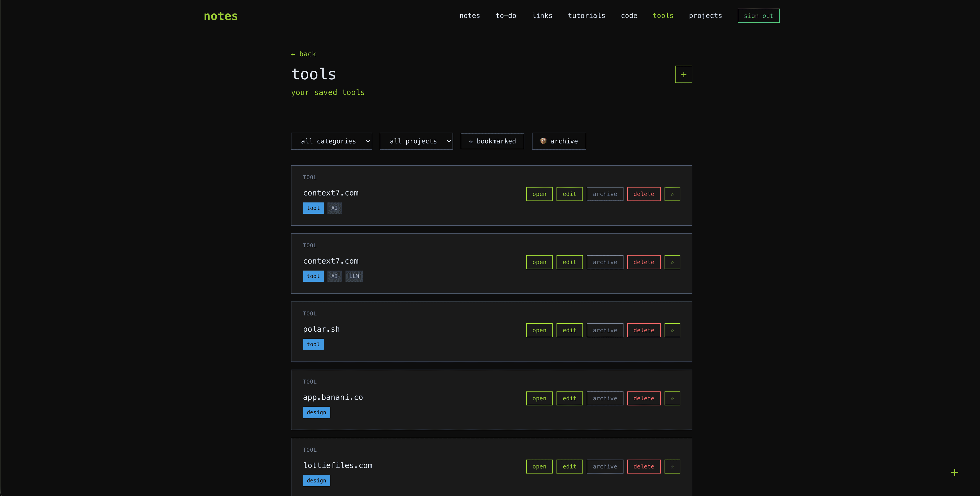
Task: Star the lottiefiles.com tool
Action: (x=672, y=466)
